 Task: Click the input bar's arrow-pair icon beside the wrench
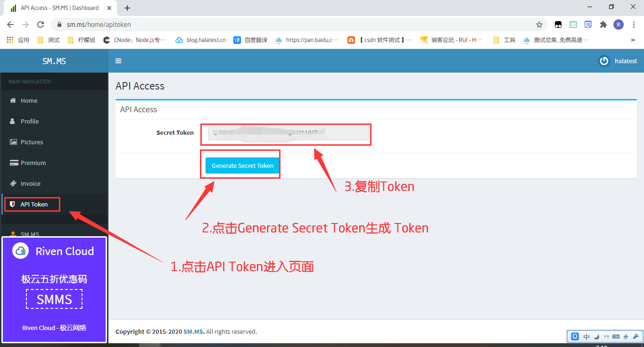[x=626, y=337]
